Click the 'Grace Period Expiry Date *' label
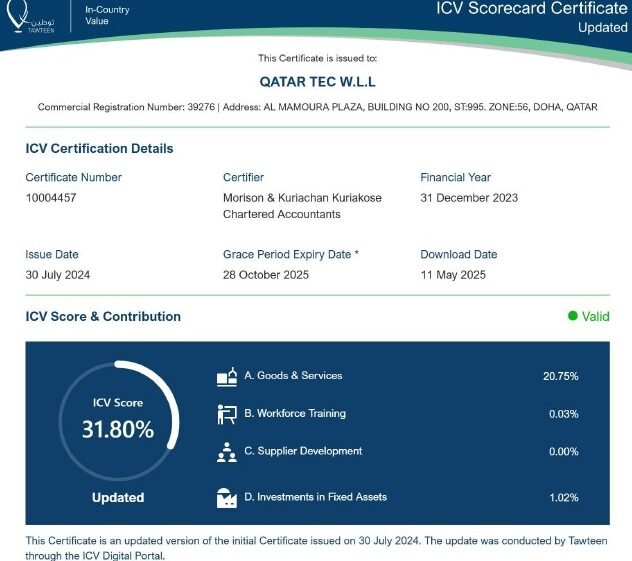This screenshot has width=632, height=561. click(x=291, y=254)
